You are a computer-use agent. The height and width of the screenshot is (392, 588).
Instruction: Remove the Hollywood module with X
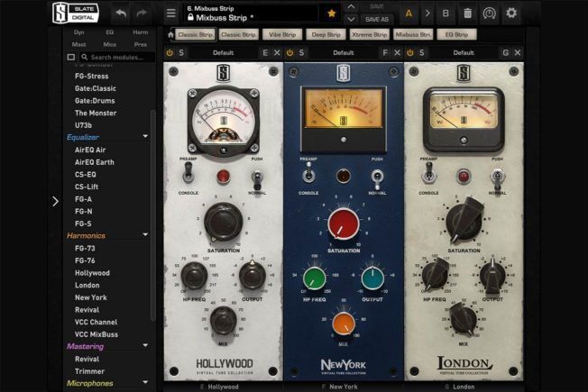tap(277, 53)
